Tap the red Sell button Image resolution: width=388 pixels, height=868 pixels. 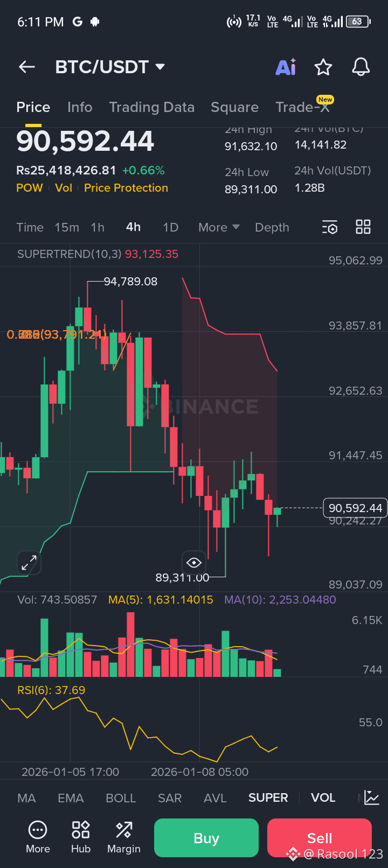320,838
